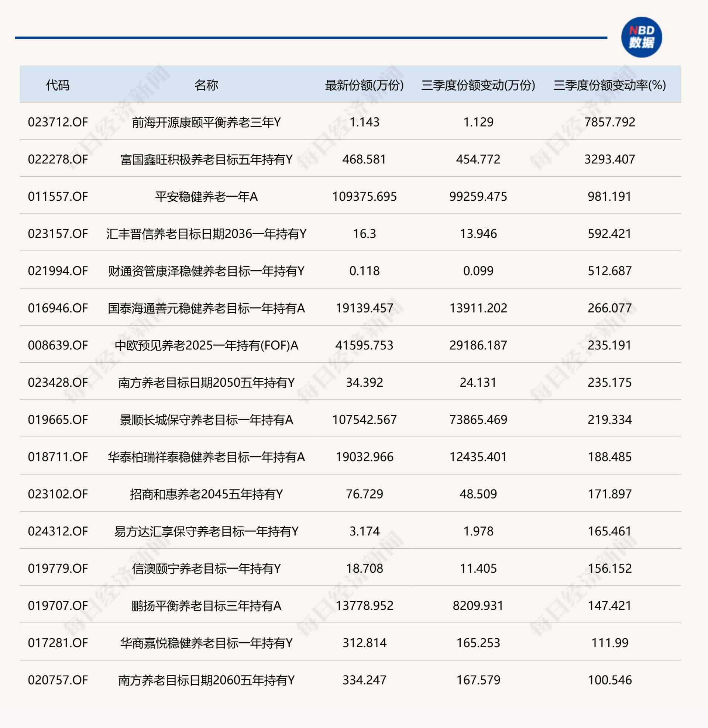Click the latest share value 19139.457
Screen dimensions: 708x728
point(364,308)
